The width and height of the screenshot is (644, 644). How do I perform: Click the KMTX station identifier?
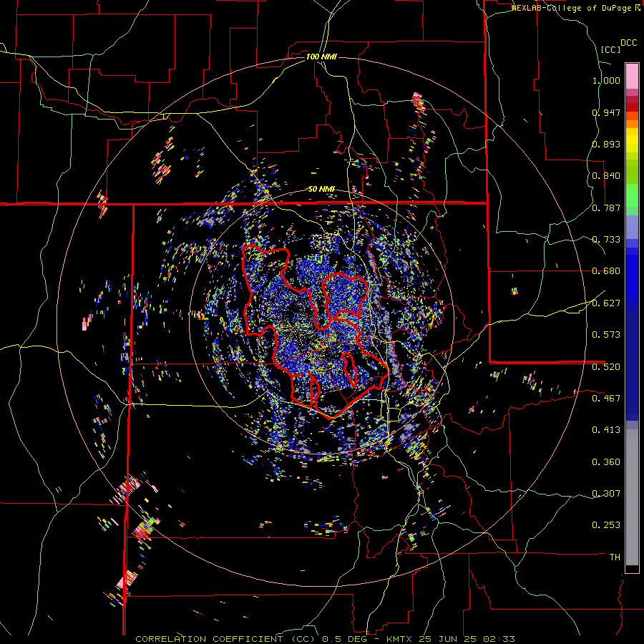click(x=400, y=639)
